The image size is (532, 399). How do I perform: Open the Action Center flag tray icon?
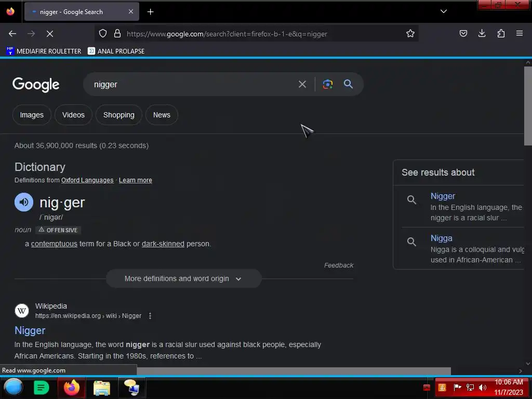click(x=457, y=388)
